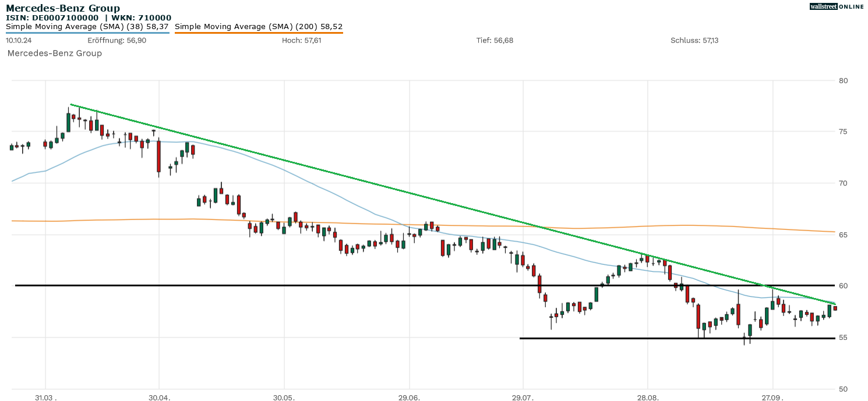Click the Mercedes-Benz Group bold title

(63, 8)
